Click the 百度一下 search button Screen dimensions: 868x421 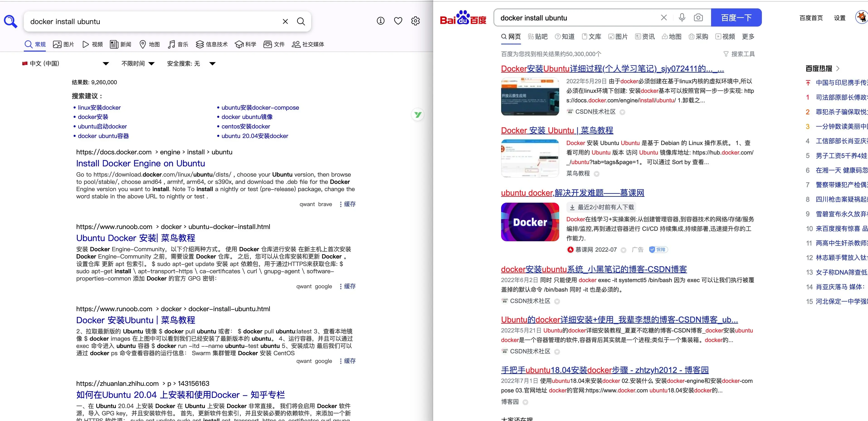click(736, 17)
